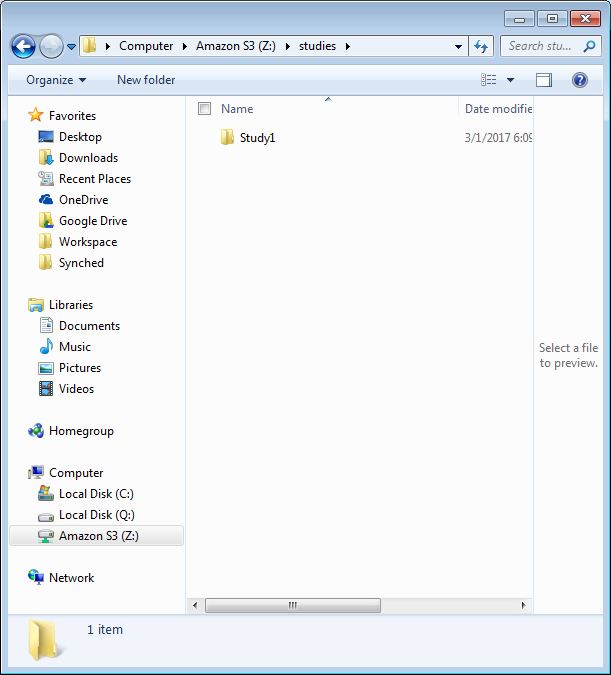Select studies in the address breadcrumb
611x675 pixels.
[x=317, y=46]
